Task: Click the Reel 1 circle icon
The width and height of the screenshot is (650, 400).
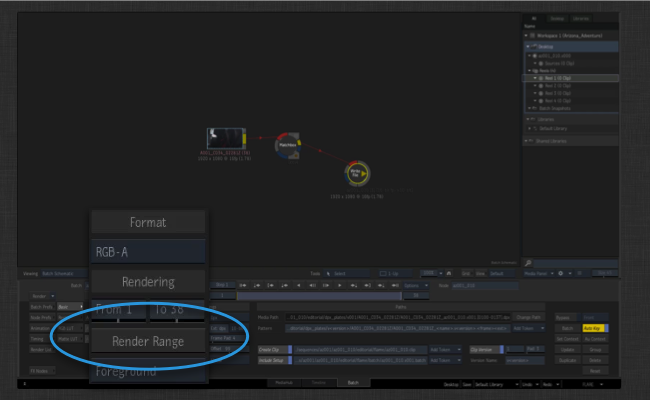Action: coord(541,78)
